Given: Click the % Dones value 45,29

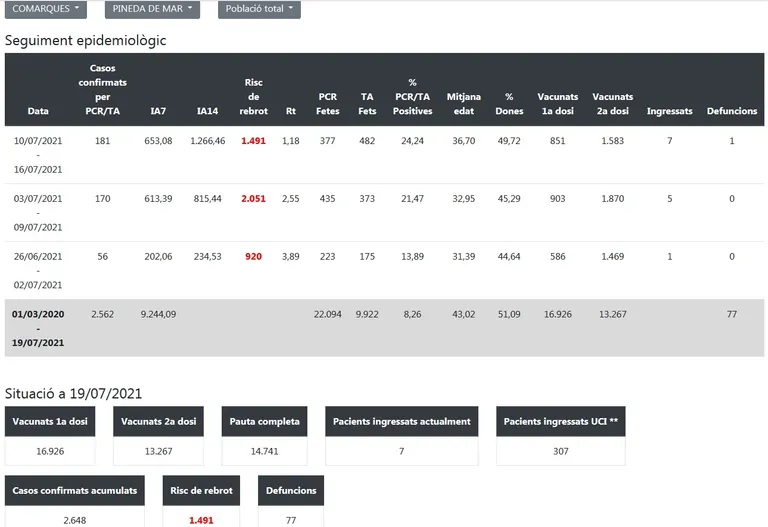Looking at the screenshot, I should point(509,198).
